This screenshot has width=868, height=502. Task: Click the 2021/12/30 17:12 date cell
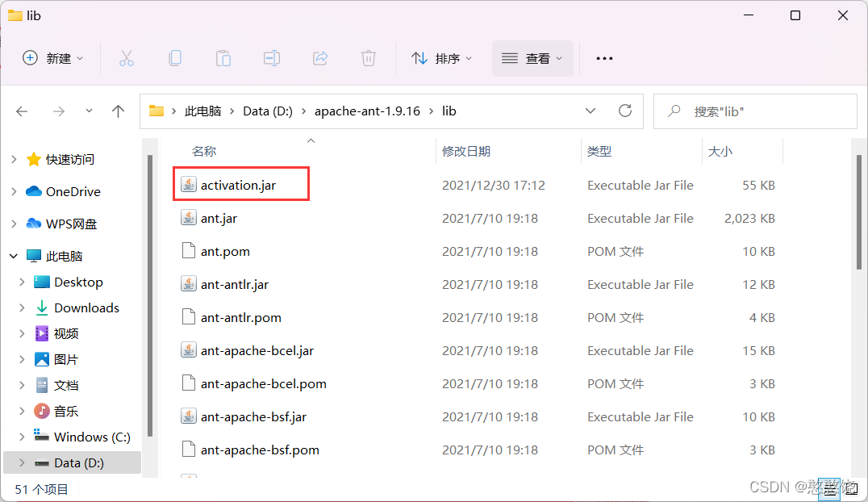click(x=493, y=185)
